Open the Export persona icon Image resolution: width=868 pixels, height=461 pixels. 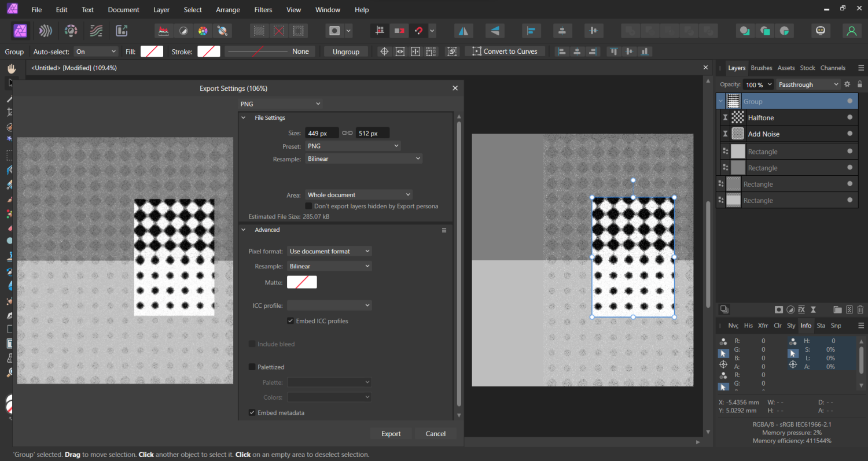(x=122, y=31)
